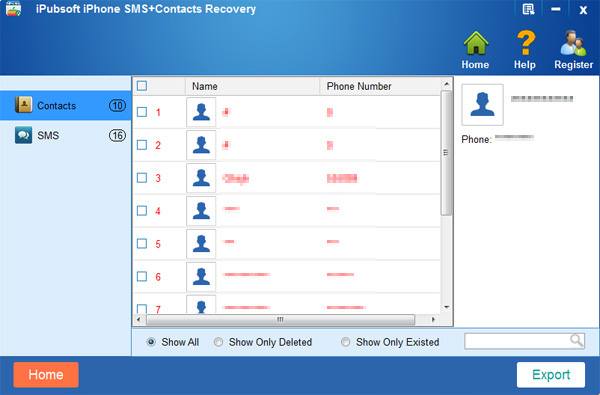Click the horizontal scrollbar right arrow
Screen dimensions: 600x395
(x=433, y=320)
